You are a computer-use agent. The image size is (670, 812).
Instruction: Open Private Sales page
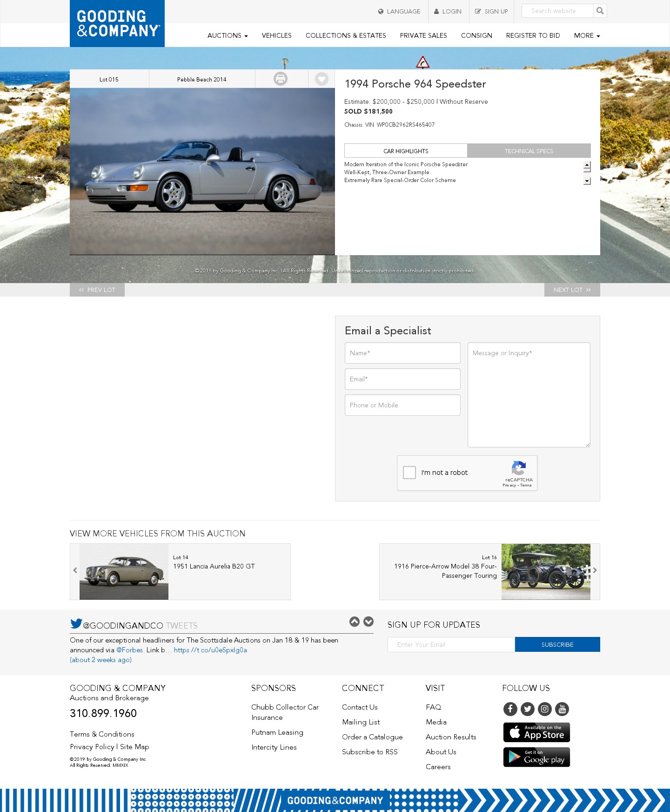423,35
